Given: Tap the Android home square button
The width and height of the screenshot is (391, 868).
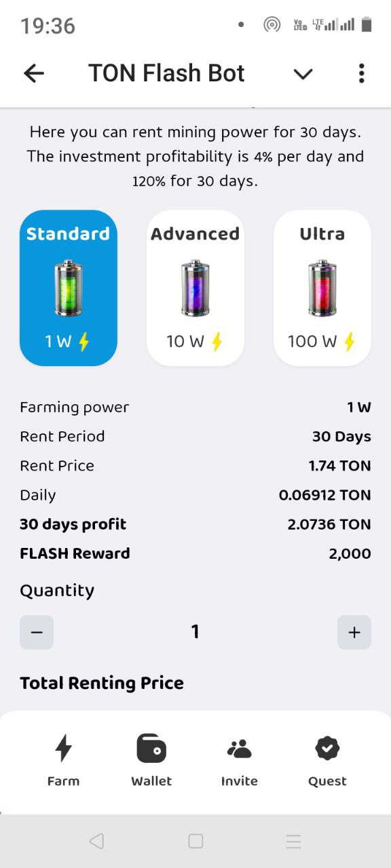Looking at the screenshot, I should tap(195, 842).
